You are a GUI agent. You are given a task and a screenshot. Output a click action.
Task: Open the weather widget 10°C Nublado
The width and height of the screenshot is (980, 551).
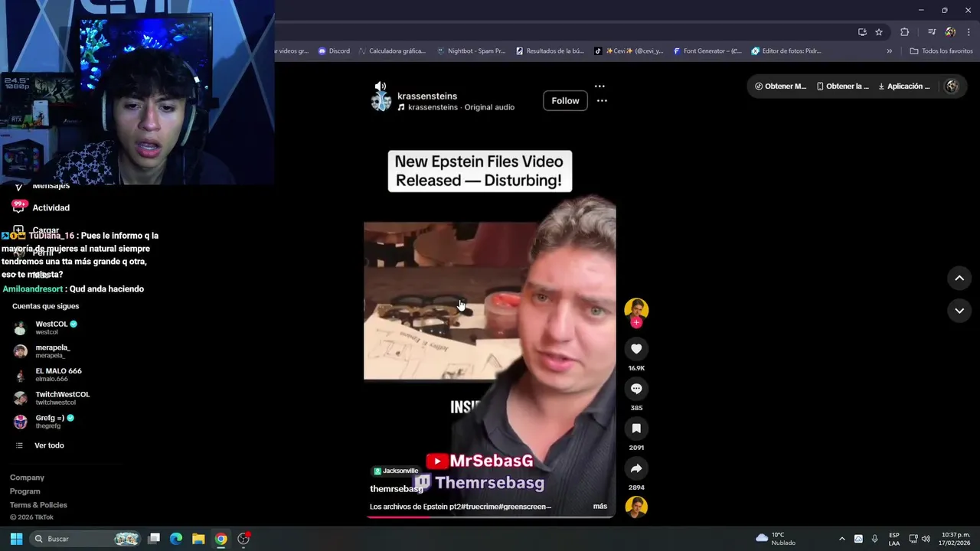coord(776,539)
